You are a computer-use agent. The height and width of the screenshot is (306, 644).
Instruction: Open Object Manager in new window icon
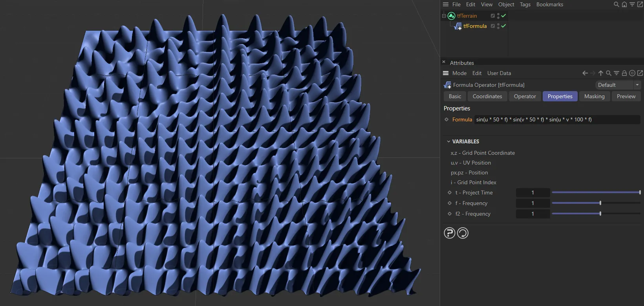click(640, 4)
